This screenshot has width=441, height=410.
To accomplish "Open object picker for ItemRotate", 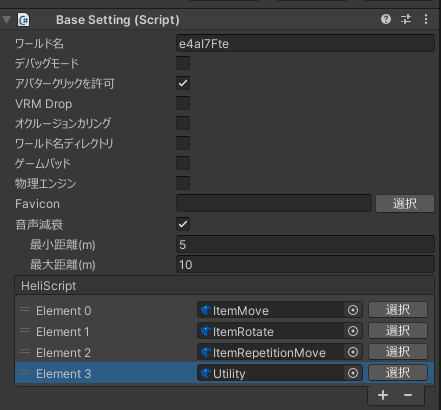I will (x=353, y=331).
